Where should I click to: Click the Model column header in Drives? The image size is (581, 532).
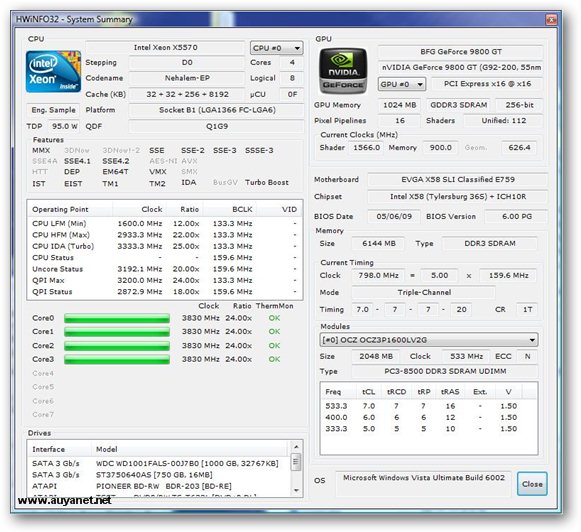tap(189, 449)
